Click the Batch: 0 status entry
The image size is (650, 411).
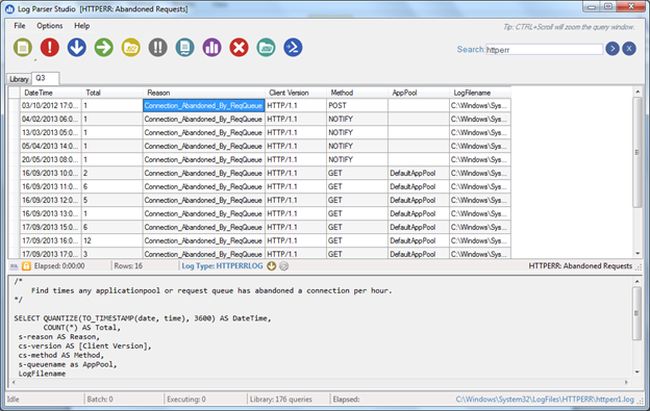(100, 399)
